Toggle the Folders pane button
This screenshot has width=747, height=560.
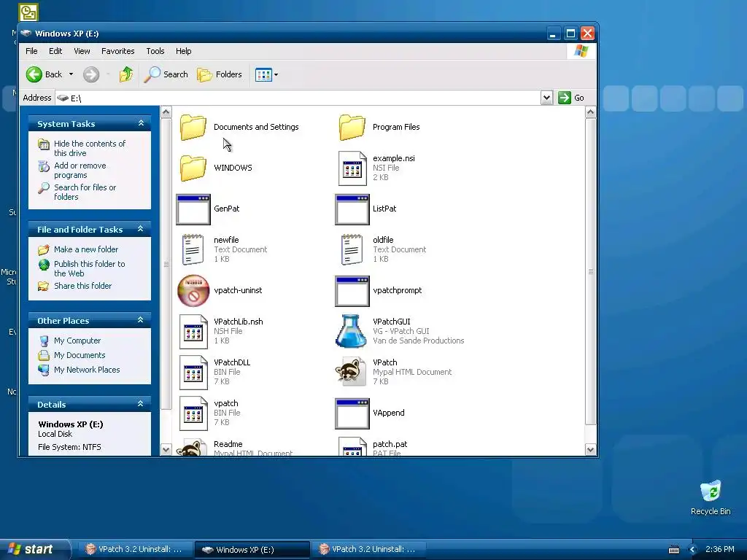coord(220,74)
